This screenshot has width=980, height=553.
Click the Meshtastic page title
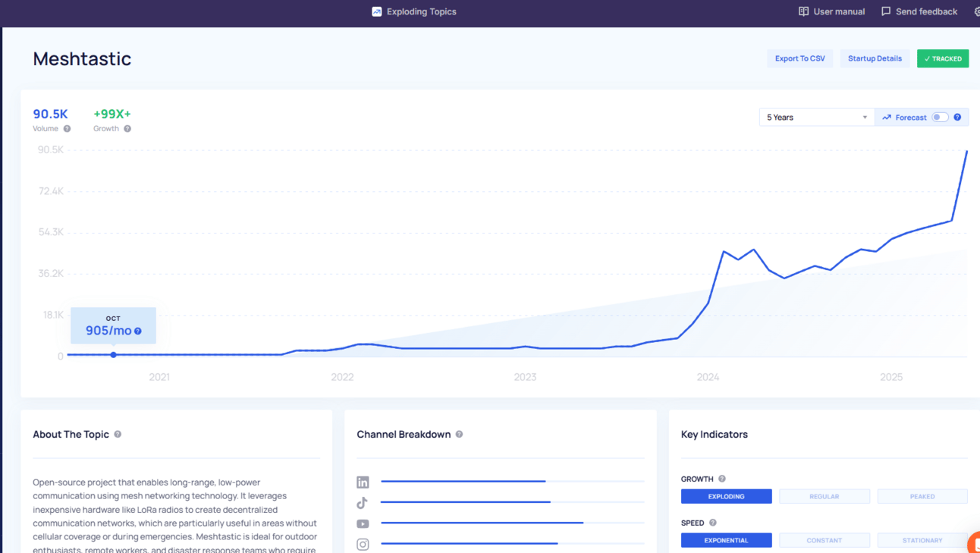tap(82, 59)
